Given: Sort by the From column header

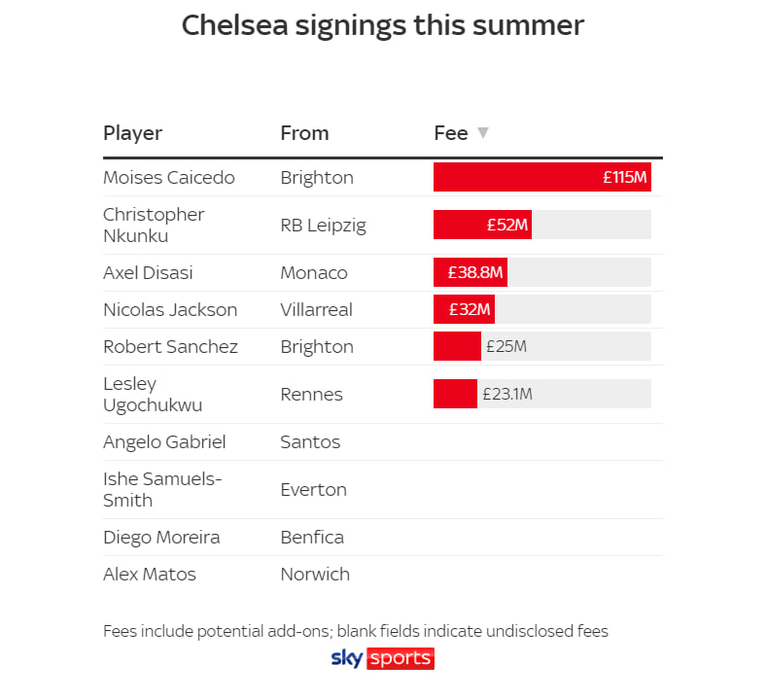Looking at the screenshot, I should click(304, 133).
